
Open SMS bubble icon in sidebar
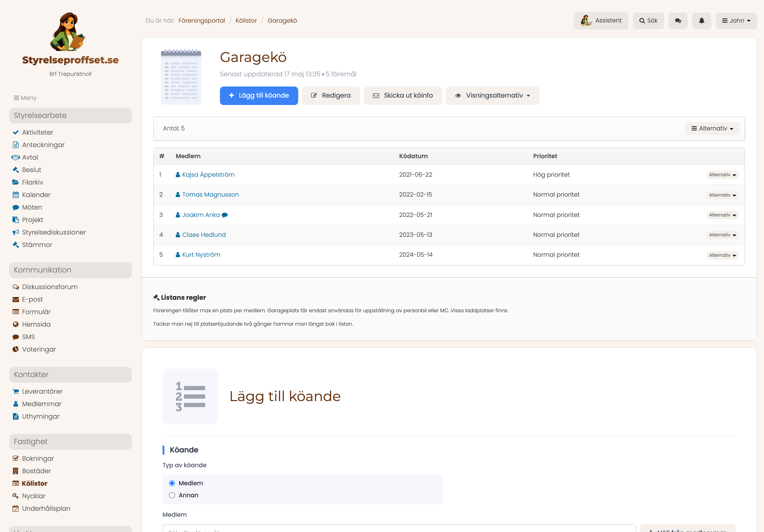(16, 337)
